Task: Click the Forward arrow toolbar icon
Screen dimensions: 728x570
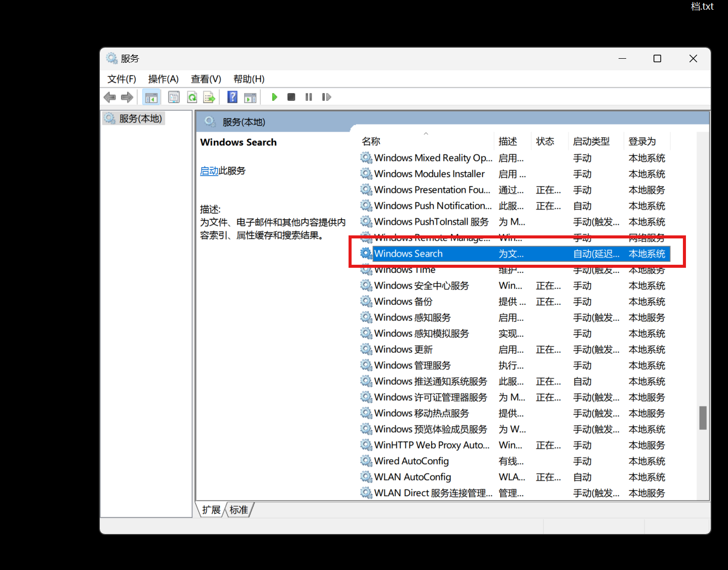Action: [x=127, y=97]
